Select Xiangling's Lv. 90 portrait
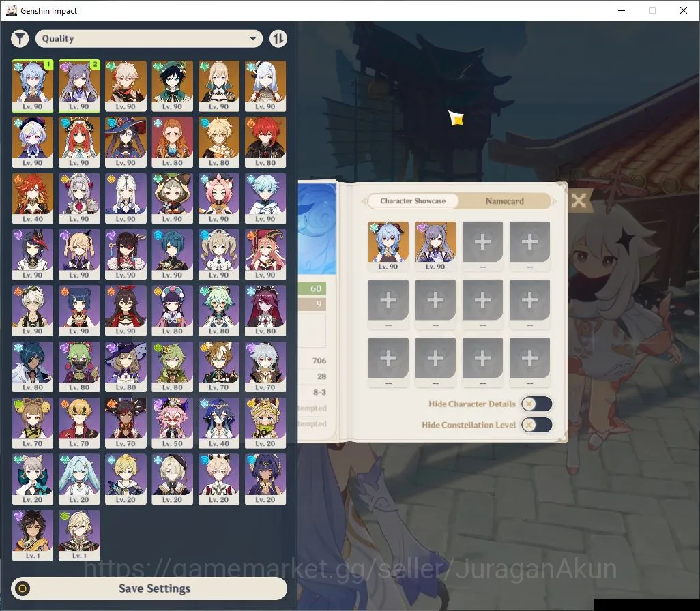The height and width of the screenshot is (611, 700). (79, 311)
